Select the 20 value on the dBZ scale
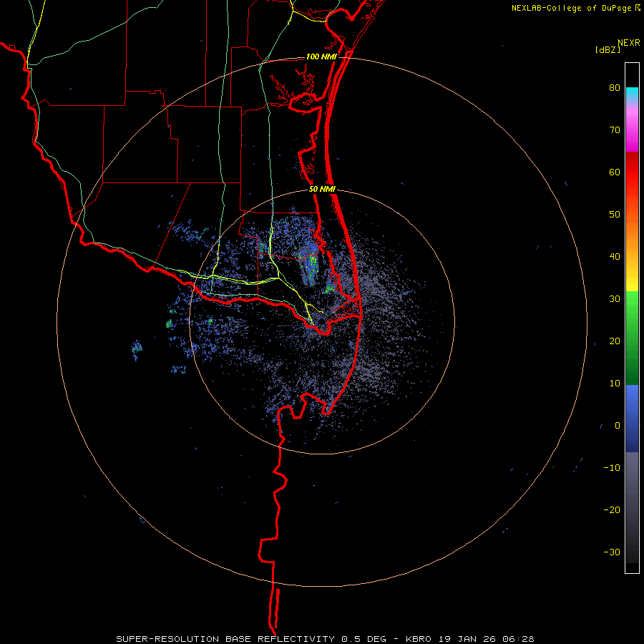This screenshot has height=644, width=644. tap(615, 341)
